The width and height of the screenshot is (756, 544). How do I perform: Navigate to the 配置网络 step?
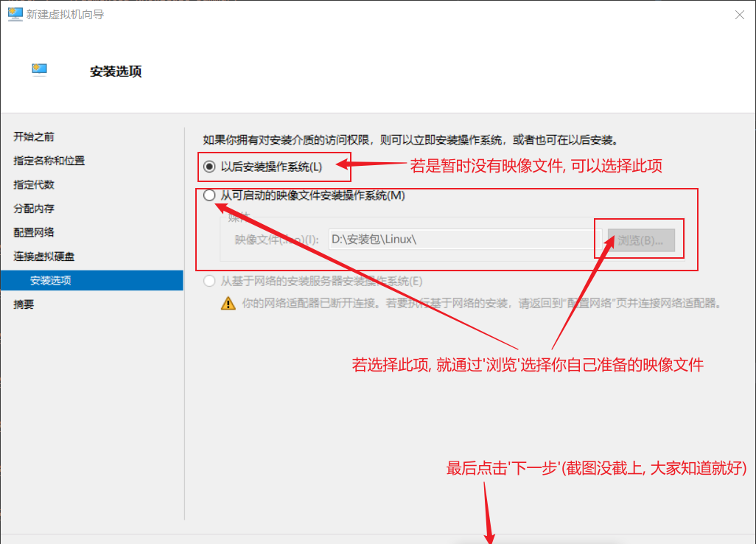point(34,232)
